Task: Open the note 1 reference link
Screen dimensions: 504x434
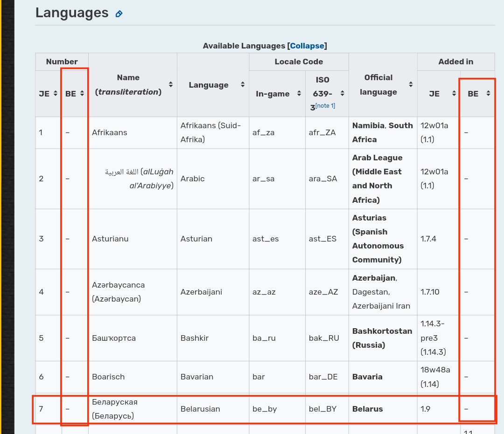Action: 325,106
